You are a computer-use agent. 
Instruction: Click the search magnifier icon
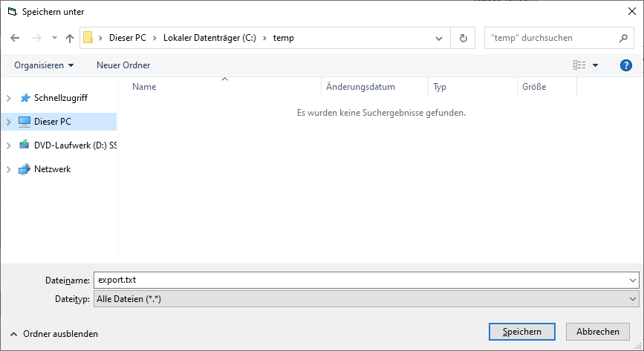point(623,38)
